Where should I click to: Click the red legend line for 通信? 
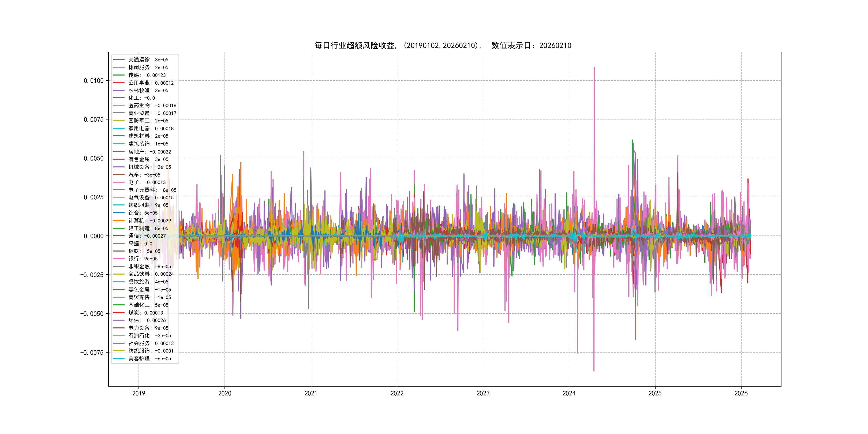click(119, 236)
